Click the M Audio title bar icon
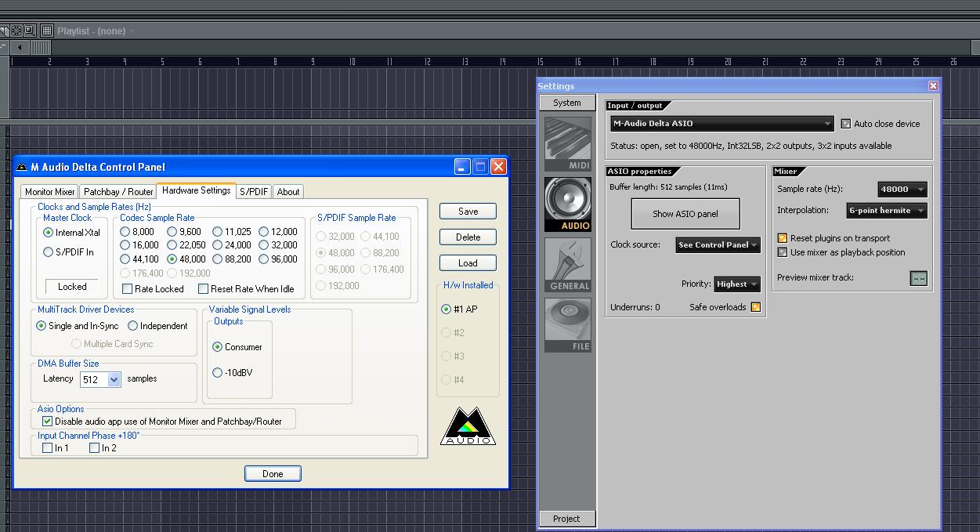This screenshot has height=532, width=980. (x=21, y=167)
